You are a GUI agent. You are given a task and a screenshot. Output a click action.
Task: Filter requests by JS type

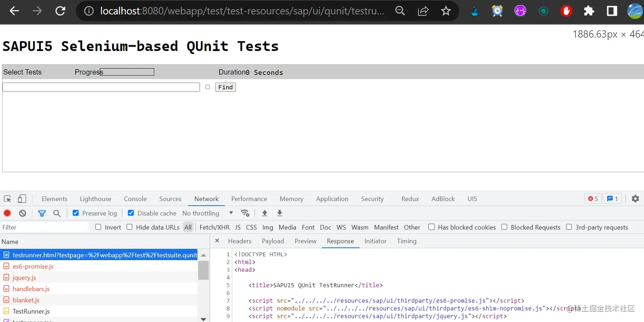click(x=238, y=227)
